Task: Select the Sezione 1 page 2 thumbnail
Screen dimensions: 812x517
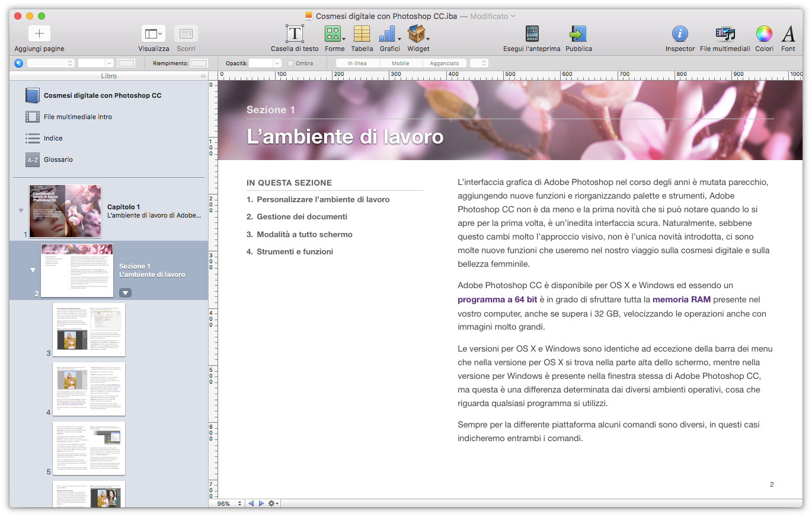Action: point(77,270)
